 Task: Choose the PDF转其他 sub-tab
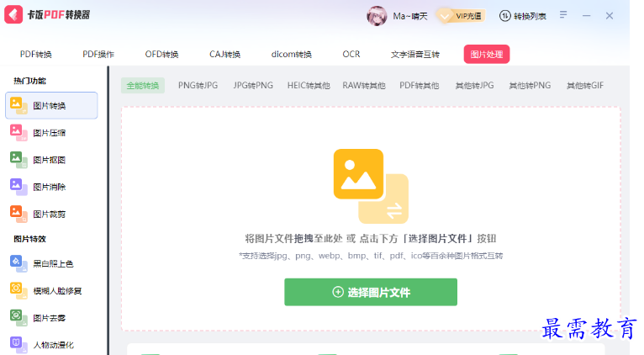coord(420,86)
